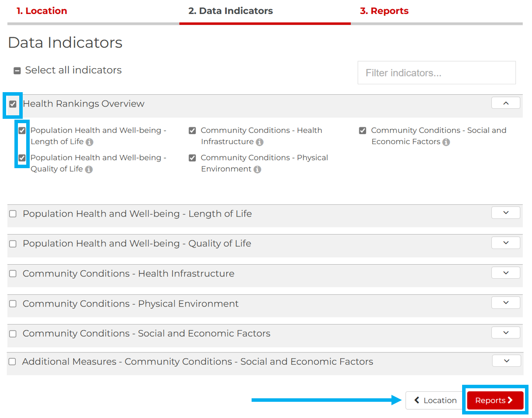Expand the Physical Environment section
The image size is (532, 418).
506,303
